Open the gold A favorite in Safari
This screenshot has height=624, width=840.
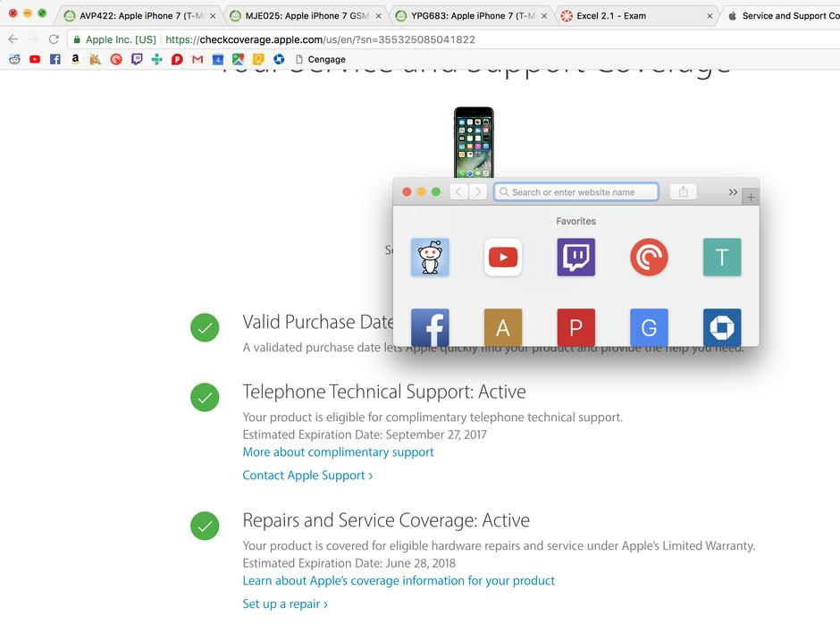click(503, 327)
